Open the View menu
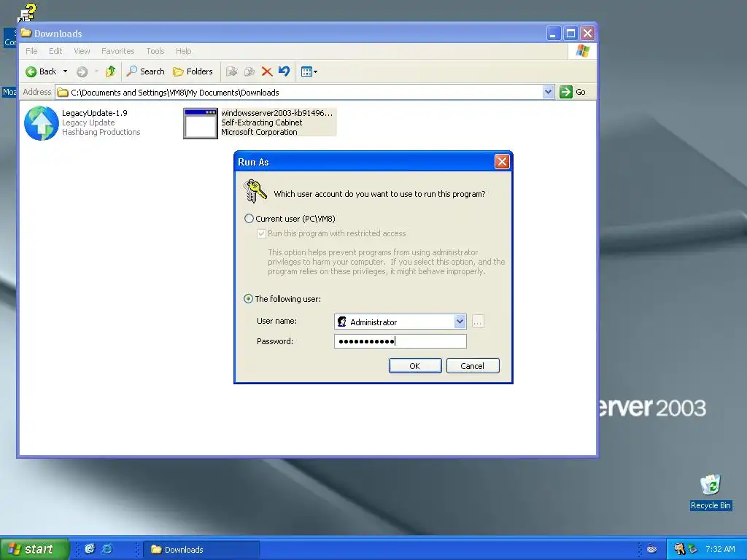The width and height of the screenshot is (747, 560). pos(82,51)
